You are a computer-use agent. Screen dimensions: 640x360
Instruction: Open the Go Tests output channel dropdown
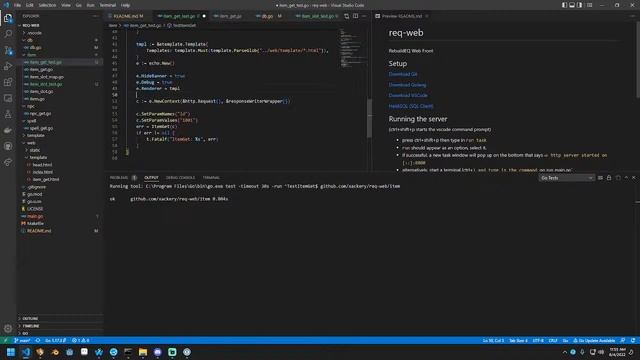567,178
